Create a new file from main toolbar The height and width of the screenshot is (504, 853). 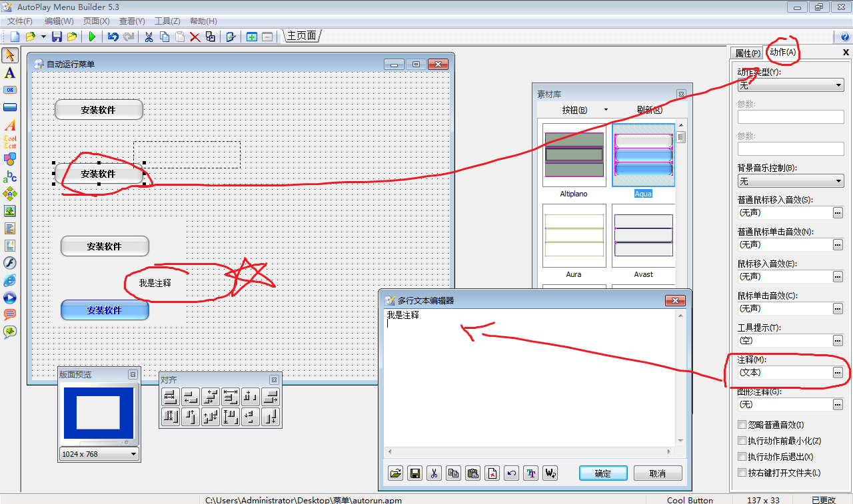15,37
